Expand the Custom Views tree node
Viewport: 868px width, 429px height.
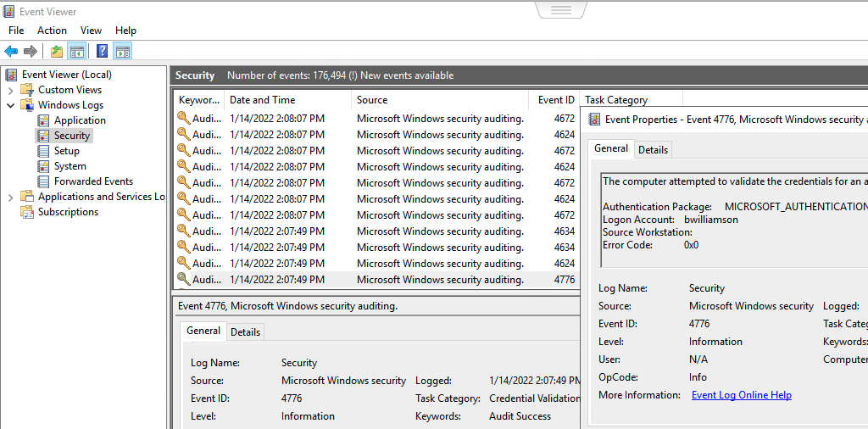click(x=10, y=90)
